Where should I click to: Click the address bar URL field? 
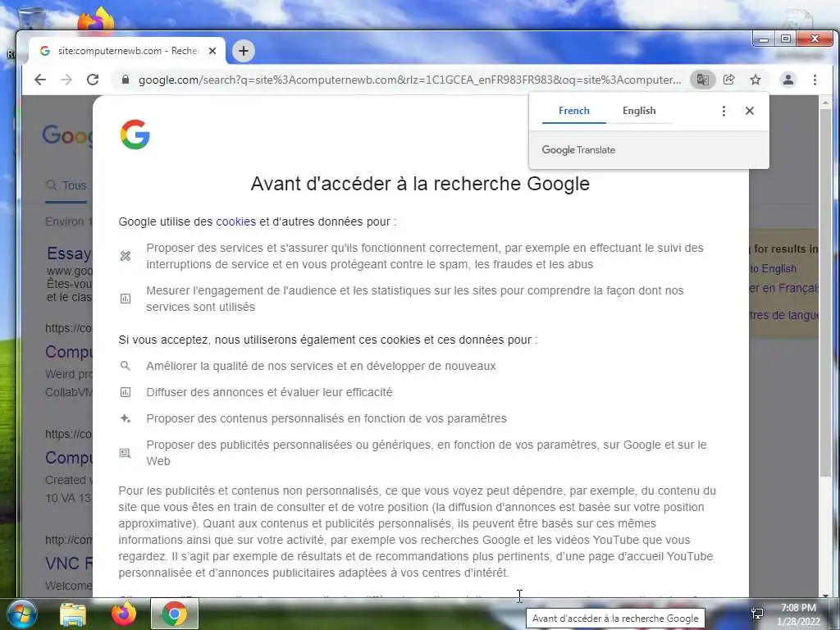click(x=410, y=80)
